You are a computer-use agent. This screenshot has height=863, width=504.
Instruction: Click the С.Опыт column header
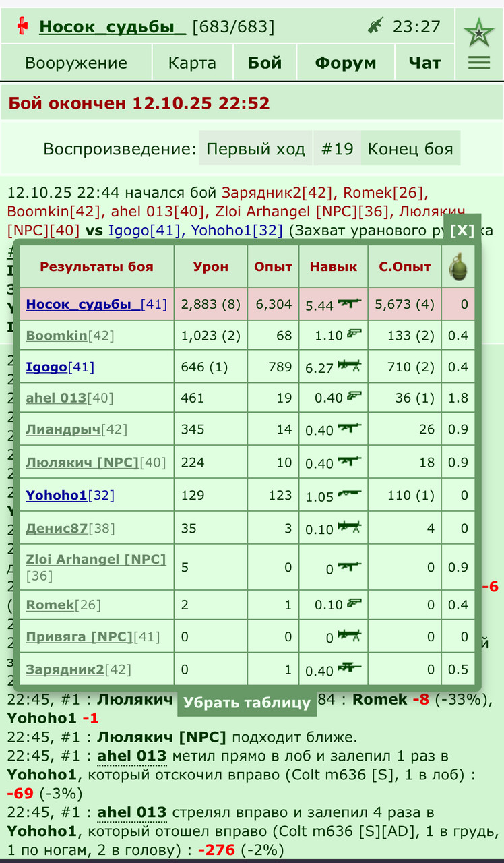pos(405,266)
